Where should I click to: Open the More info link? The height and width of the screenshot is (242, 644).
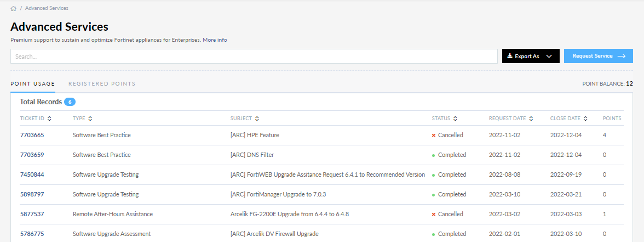point(215,40)
